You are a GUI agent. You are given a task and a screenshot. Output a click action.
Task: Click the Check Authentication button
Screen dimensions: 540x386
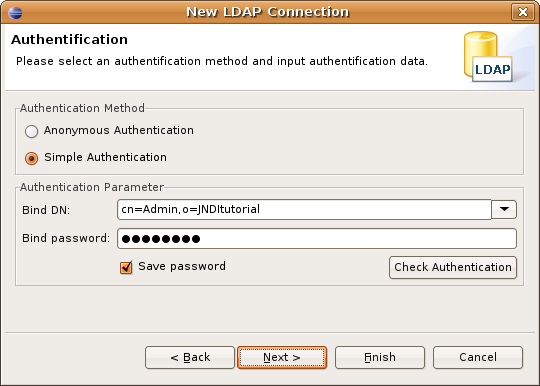click(453, 267)
